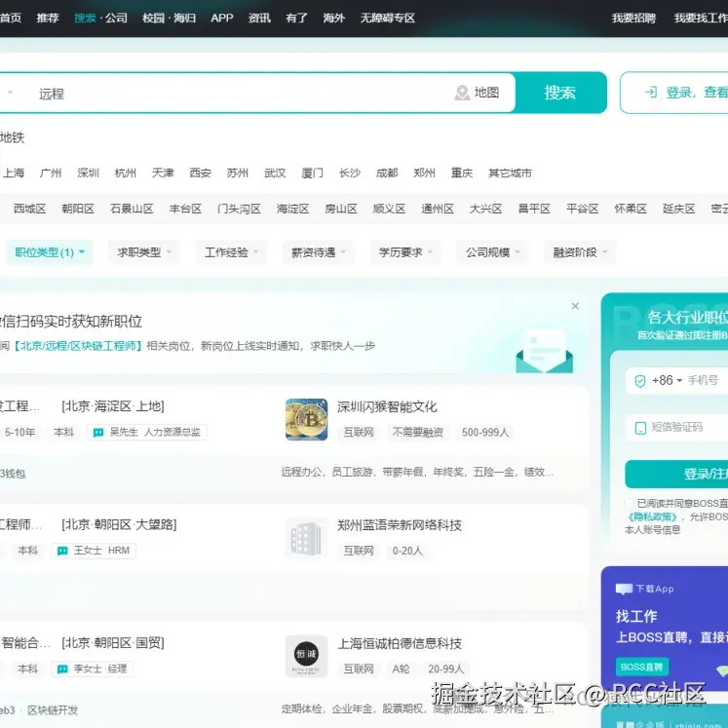Filter by district 朝阳区
The width and height of the screenshot is (728, 728).
point(78,209)
